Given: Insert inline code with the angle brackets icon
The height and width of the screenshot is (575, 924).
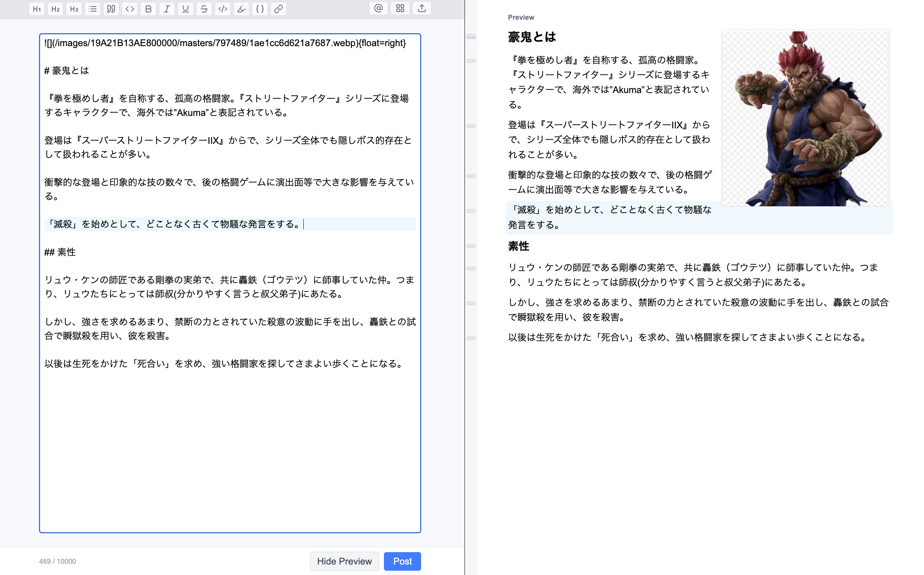Looking at the screenshot, I should click(130, 9).
